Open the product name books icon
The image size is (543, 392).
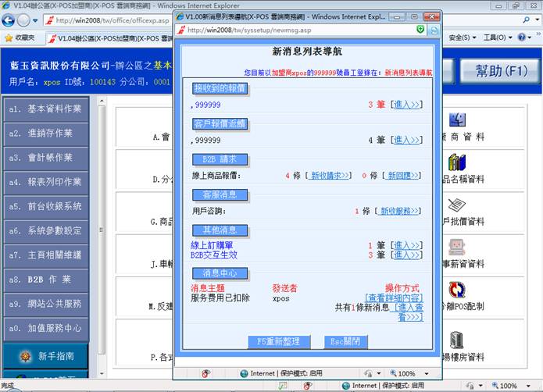(457, 162)
